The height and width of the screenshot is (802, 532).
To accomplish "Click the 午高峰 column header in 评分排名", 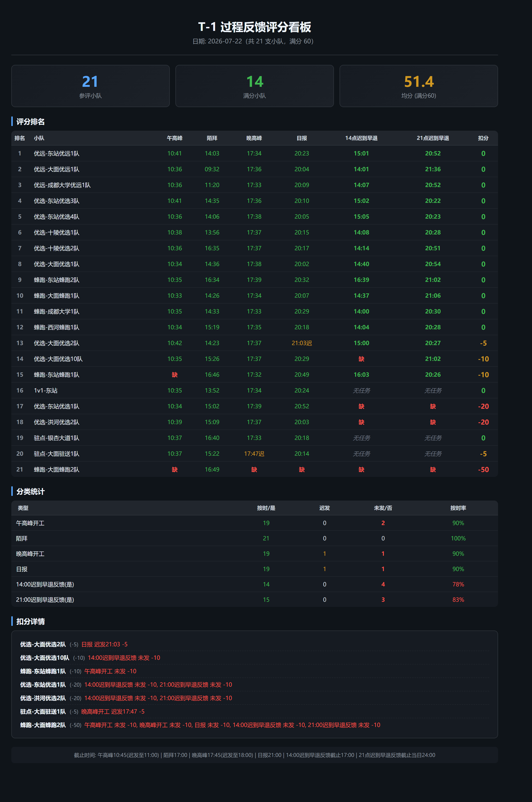I will pyautogui.click(x=175, y=138).
